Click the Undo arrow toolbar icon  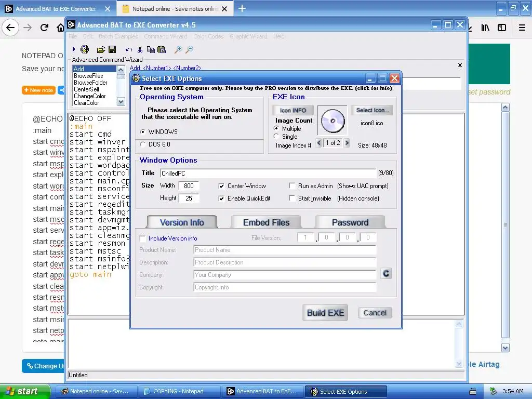(x=129, y=50)
